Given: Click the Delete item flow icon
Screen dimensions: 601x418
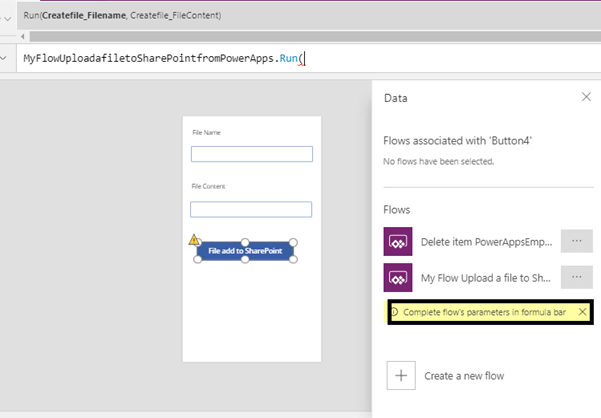Looking at the screenshot, I should pyautogui.click(x=398, y=242).
